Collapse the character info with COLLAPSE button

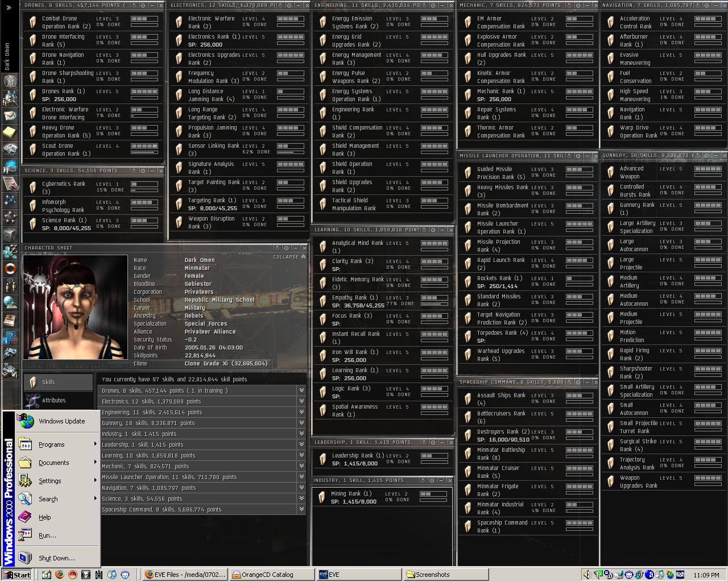point(289,257)
